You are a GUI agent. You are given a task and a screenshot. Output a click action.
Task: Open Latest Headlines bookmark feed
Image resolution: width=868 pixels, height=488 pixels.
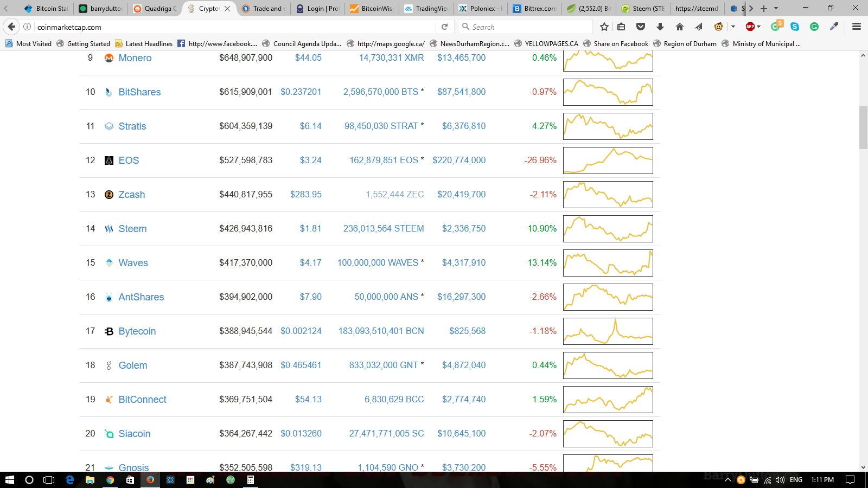coord(144,44)
